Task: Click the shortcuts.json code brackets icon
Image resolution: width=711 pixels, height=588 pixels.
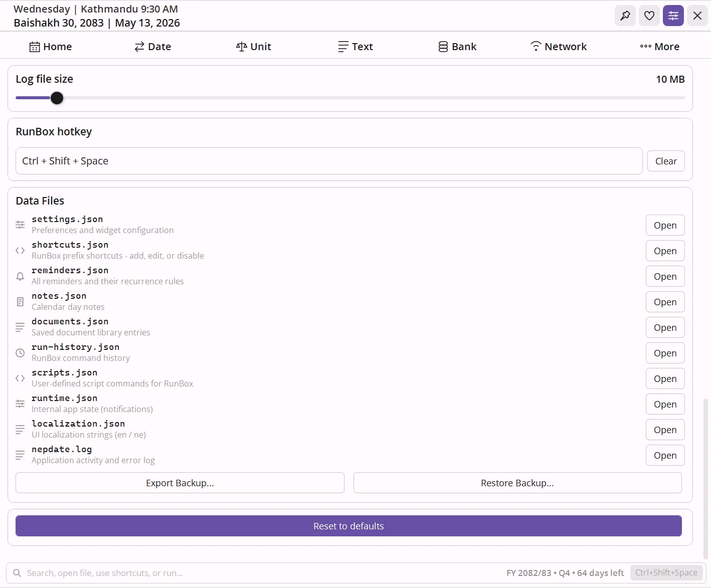Action: click(x=20, y=251)
